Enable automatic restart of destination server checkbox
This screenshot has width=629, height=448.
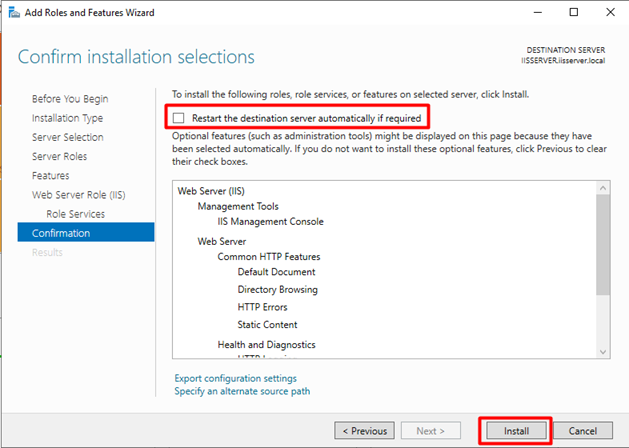[179, 118]
